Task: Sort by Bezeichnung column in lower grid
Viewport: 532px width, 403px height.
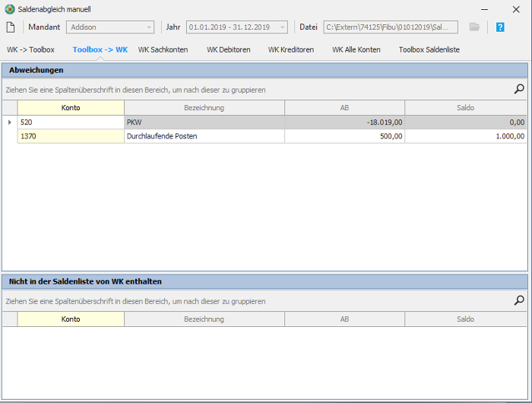Action: click(x=204, y=319)
